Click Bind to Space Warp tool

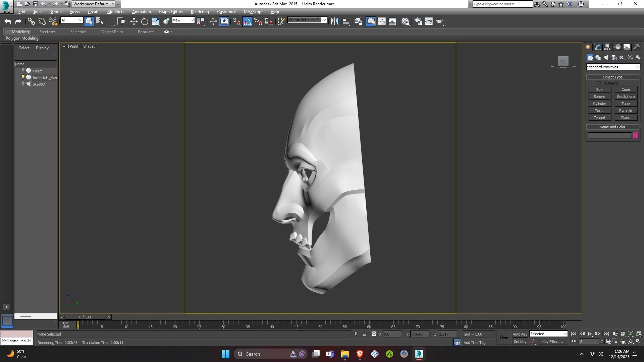click(53, 21)
